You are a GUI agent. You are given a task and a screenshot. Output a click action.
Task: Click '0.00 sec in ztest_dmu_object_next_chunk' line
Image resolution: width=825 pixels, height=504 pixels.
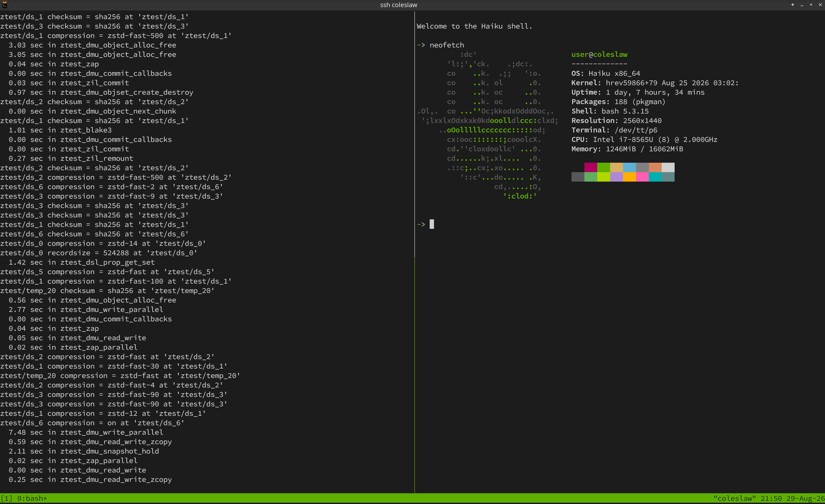pos(92,111)
